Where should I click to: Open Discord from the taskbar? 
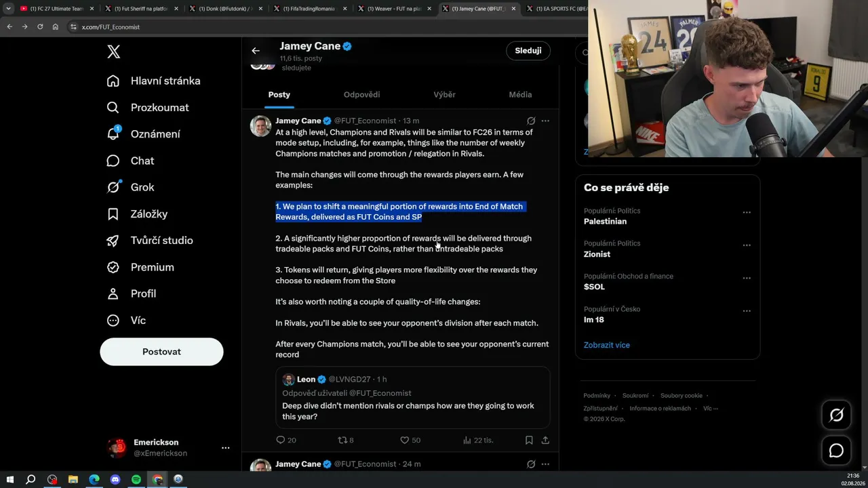(x=115, y=479)
